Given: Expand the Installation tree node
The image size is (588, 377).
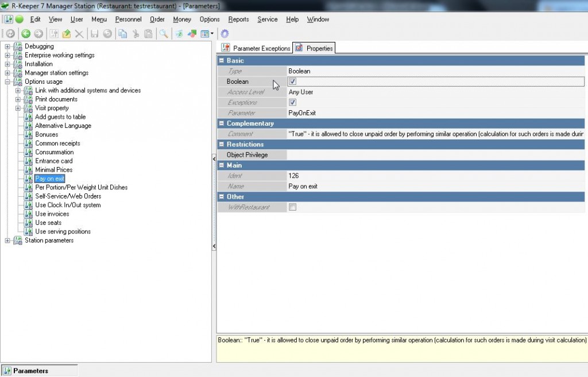Looking at the screenshot, I should [7, 64].
